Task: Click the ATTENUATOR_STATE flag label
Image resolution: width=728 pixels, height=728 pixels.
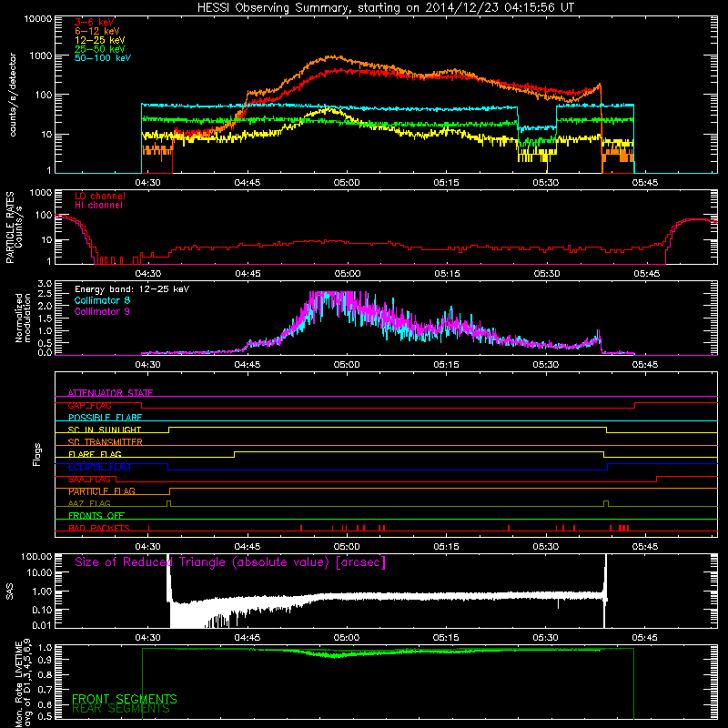Action: (x=110, y=393)
